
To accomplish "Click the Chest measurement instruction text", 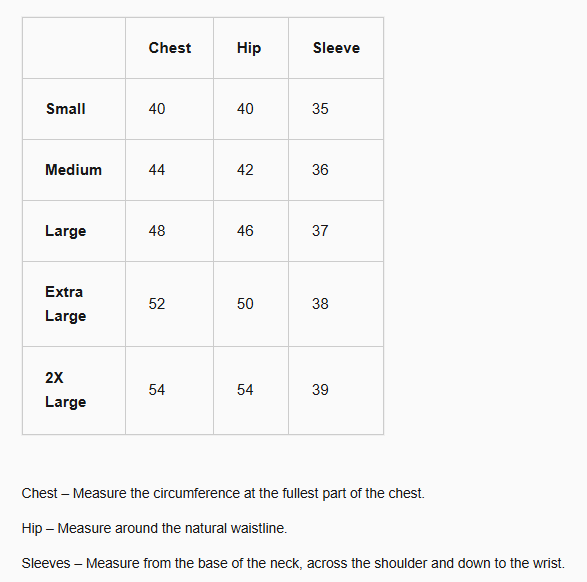I will coord(223,493).
